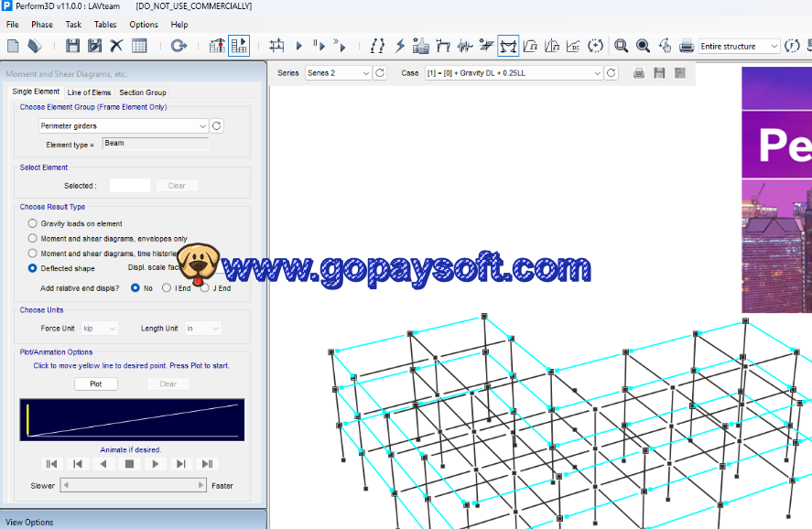The width and height of the screenshot is (812, 529).
Task: Click the animation play forward button
Action: pyautogui.click(x=156, y=464)
